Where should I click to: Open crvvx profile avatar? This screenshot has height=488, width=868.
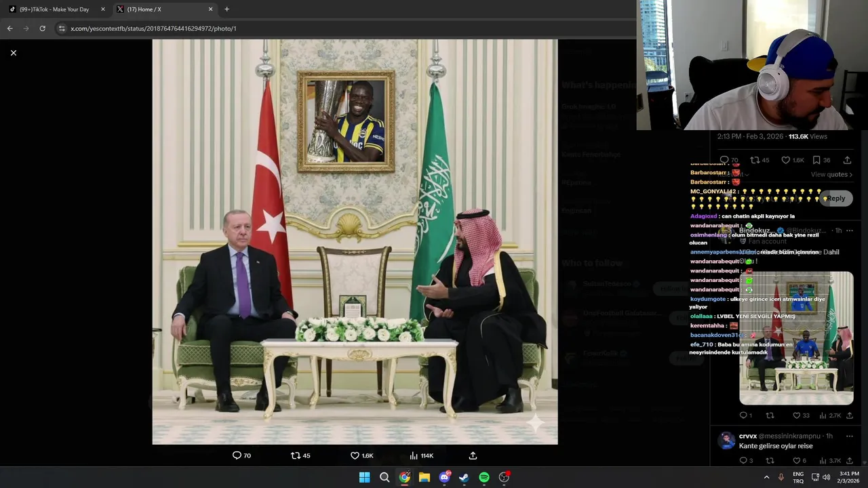click(726, 441)
